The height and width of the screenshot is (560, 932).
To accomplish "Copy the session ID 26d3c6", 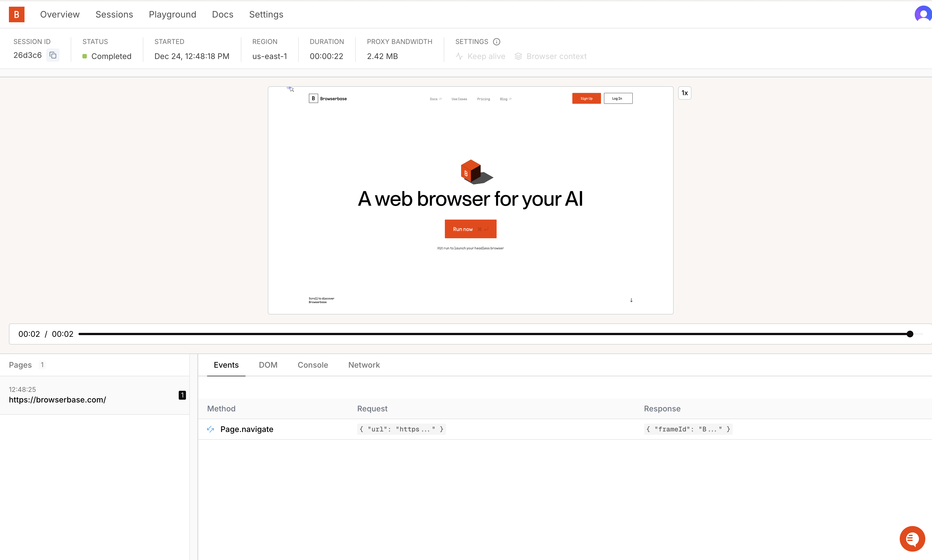I will pos(53,55).
